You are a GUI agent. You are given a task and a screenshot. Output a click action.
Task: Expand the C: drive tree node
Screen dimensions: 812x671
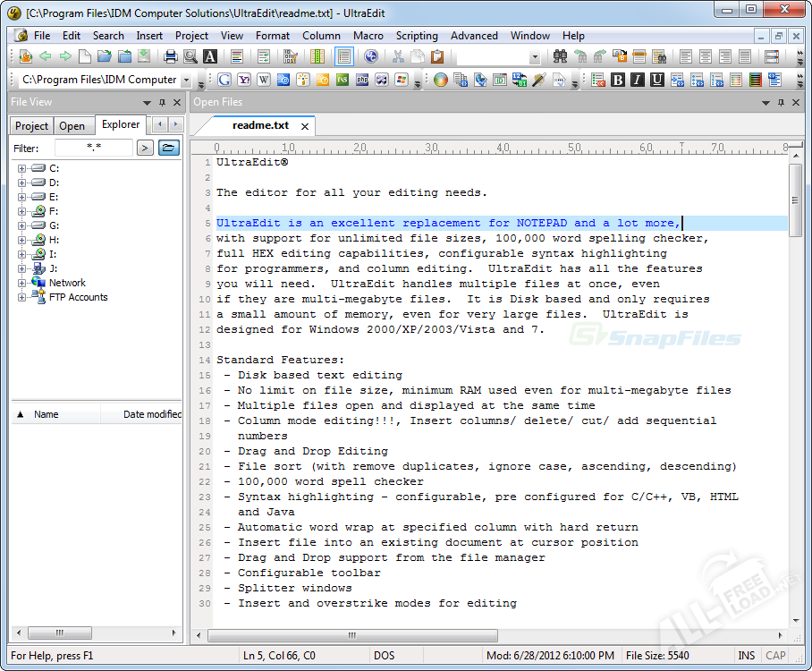pos(22,168)
